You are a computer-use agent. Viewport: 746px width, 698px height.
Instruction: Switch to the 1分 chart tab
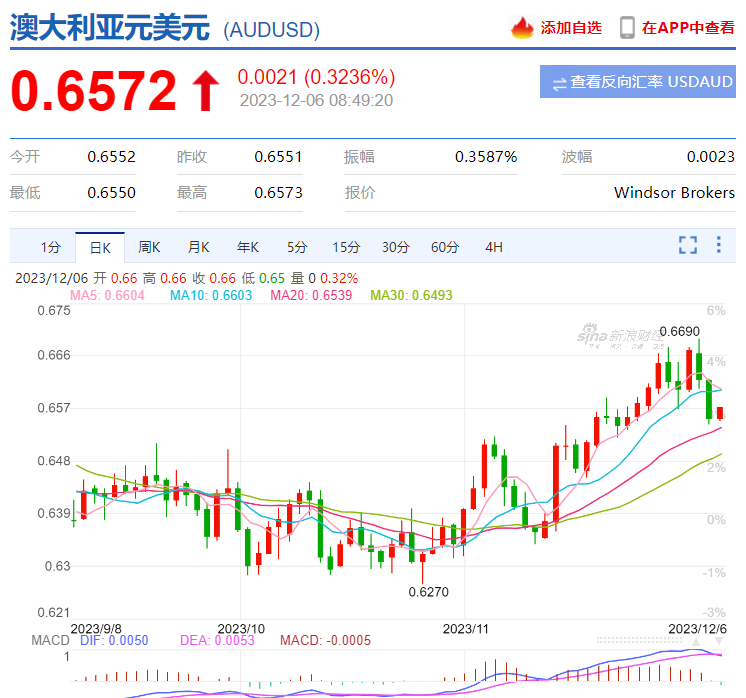51,247
